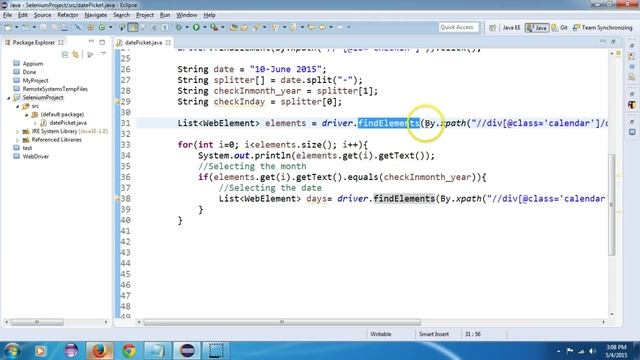Screen dimensions: 640x360
Task: Open Firefox from the taskbar
Action: (x=100, y=351)
